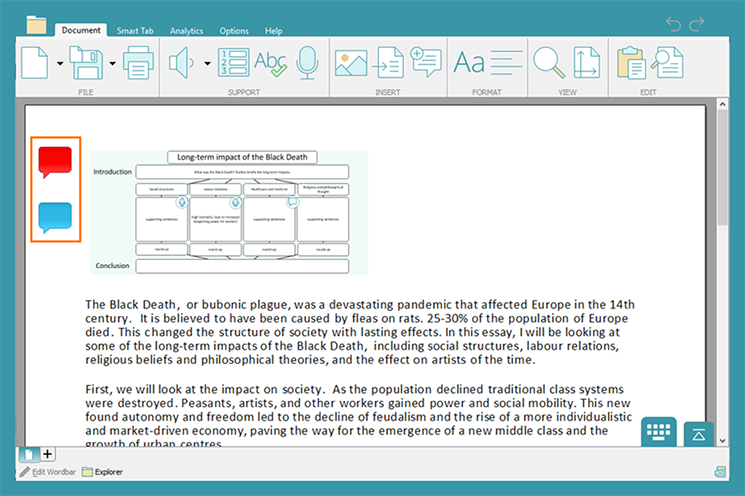Click the status bar icon at bottom right
The height and width of the screenshot is (496, 745).
tap(720, 471)
